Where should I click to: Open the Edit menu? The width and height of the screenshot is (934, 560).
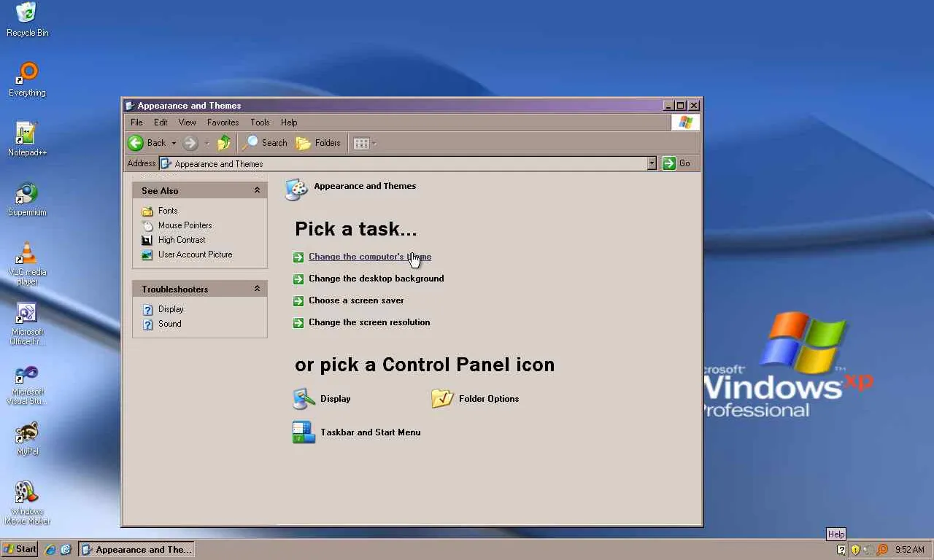pyautogui.click(x=161, y=122)
